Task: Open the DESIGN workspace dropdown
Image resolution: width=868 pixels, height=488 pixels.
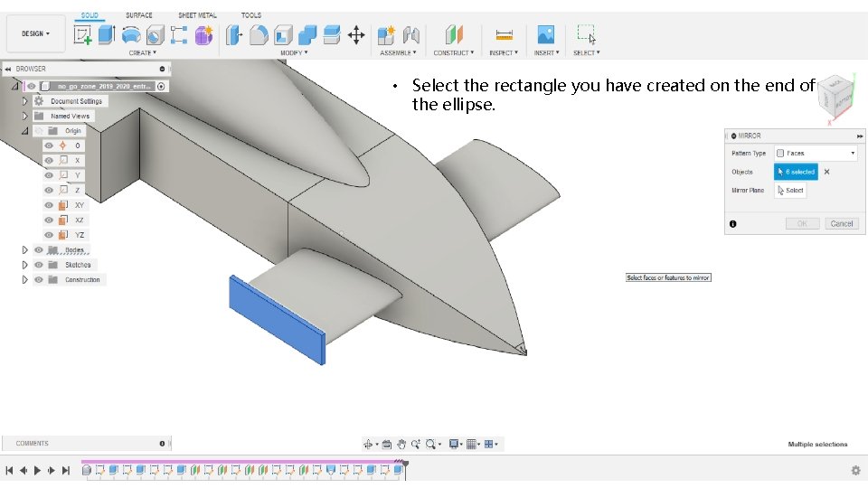Action: [36, 33]
